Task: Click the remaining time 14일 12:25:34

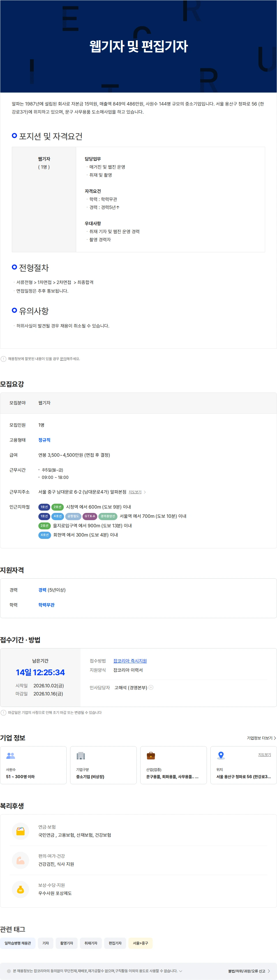Action: click(40, 672)
